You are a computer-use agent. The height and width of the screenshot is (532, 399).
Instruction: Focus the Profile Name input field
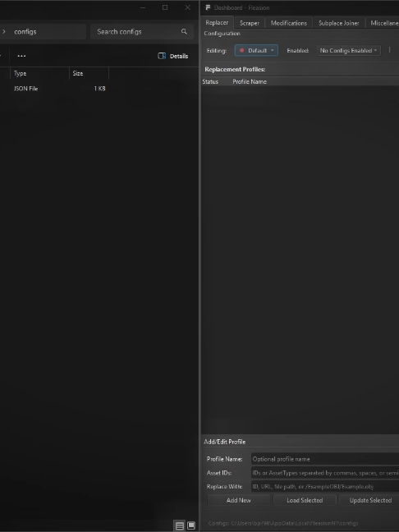coord(325,459)
